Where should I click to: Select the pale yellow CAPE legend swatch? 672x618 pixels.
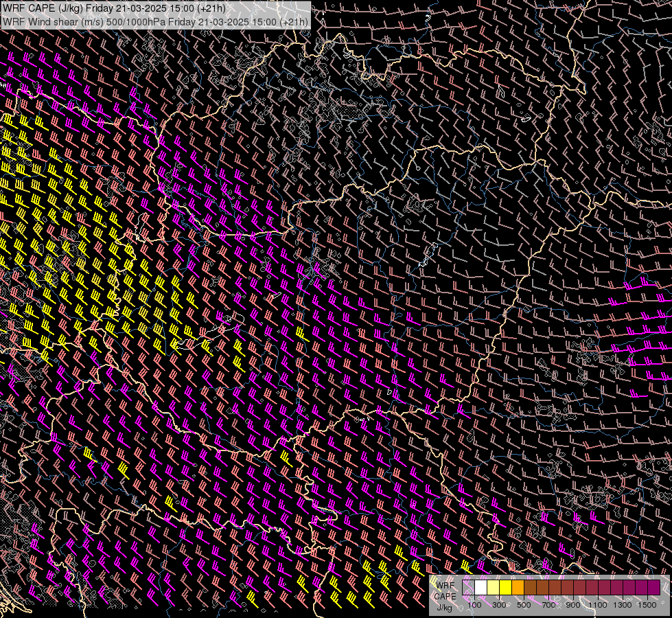click(494, 587)
